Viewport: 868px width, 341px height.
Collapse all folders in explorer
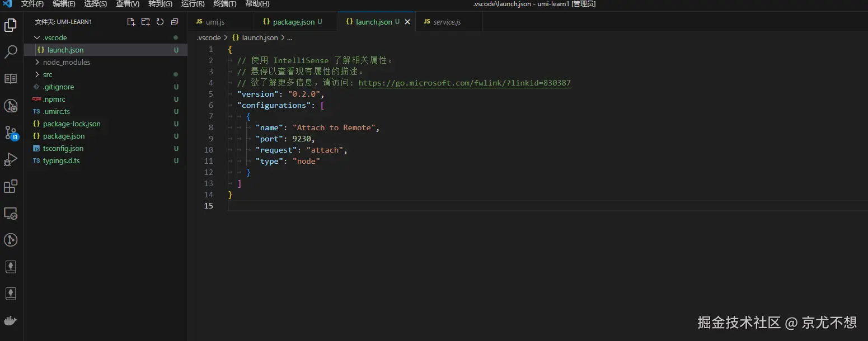[175, 22]
